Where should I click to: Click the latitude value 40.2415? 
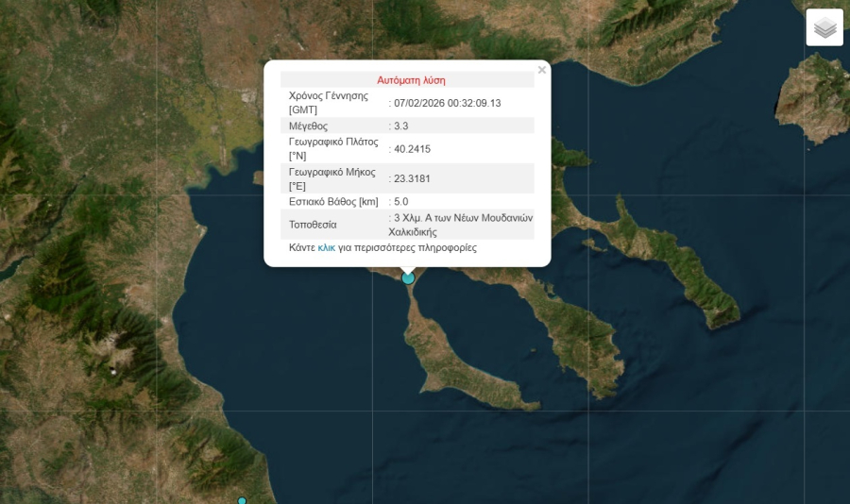click(x=413, y=149)
